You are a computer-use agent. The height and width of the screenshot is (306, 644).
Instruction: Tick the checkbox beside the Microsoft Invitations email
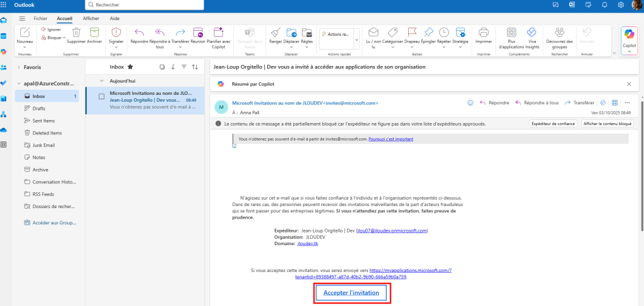pyautogui.click(x=102, y=96)
